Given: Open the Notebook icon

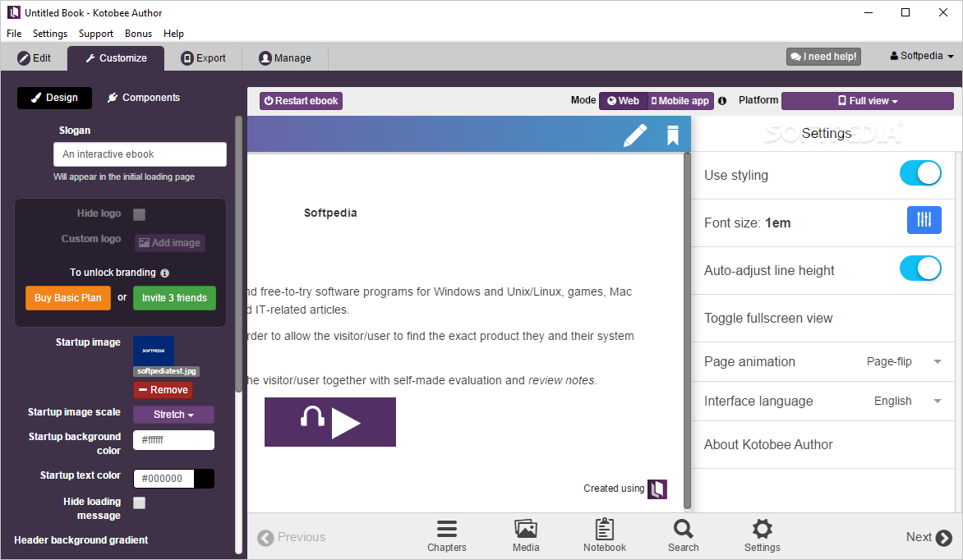Looking at the screenshot, I should point(604,536).
